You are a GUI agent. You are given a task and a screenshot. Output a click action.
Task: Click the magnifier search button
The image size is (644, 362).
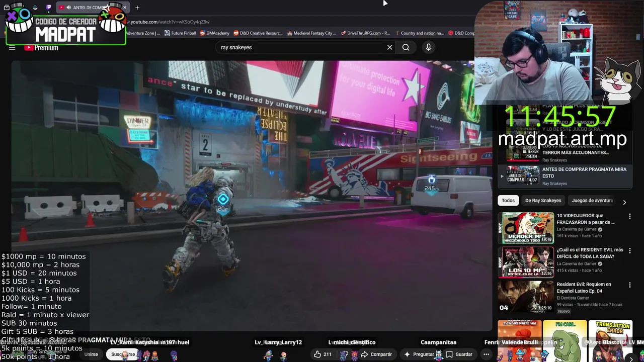[406, 47]
